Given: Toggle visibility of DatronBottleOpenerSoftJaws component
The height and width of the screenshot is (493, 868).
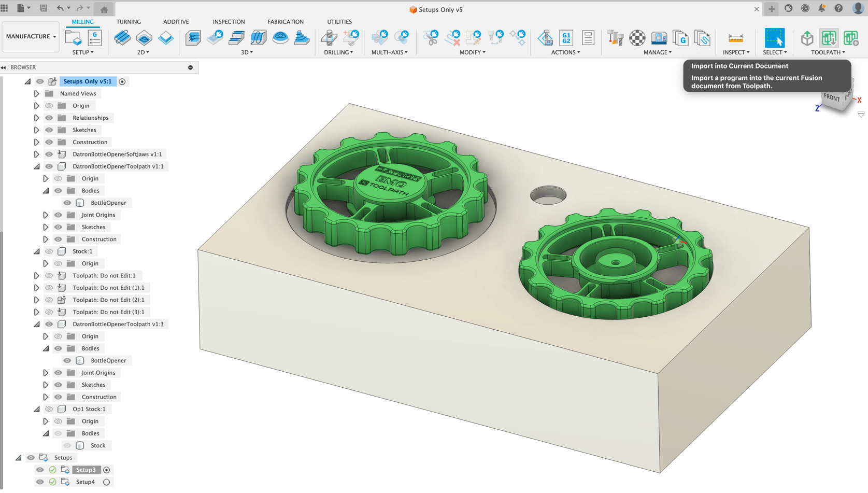Looking at the screenshot, I should 48,154.
